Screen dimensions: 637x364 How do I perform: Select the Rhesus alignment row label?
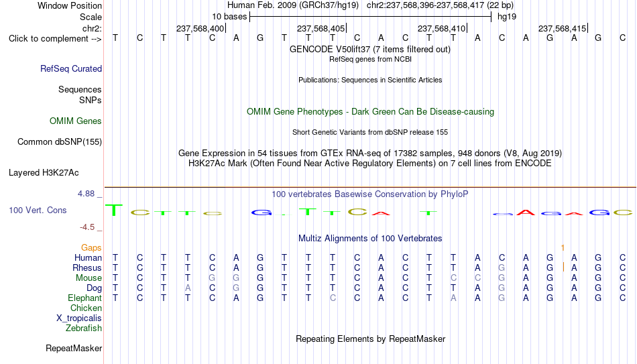point(87,267)
